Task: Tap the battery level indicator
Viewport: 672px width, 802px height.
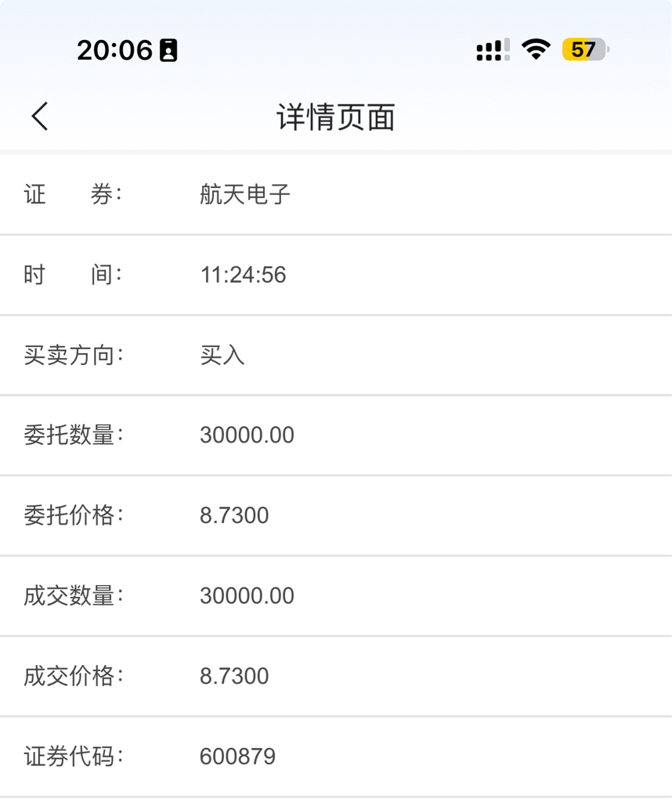Action: [x=586, y=49]
